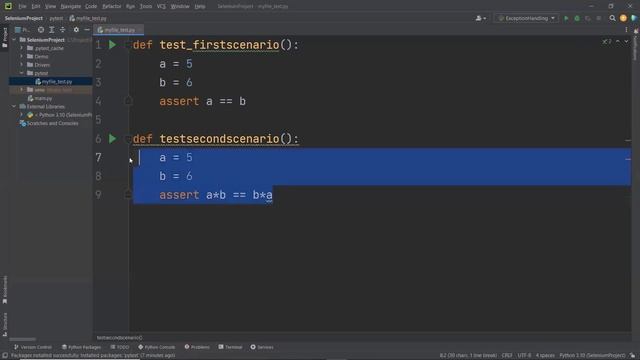
Task: Click Run with Coverage icon
Action: point(588,18)
